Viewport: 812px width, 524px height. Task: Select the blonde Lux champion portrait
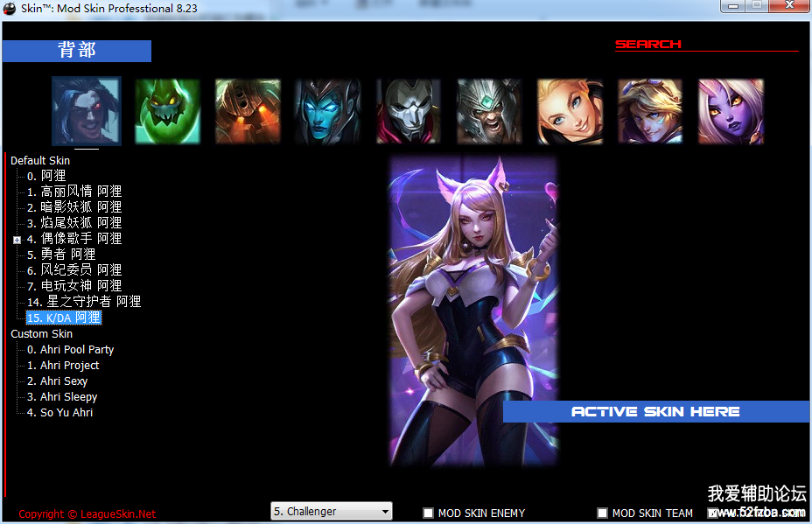570,111
